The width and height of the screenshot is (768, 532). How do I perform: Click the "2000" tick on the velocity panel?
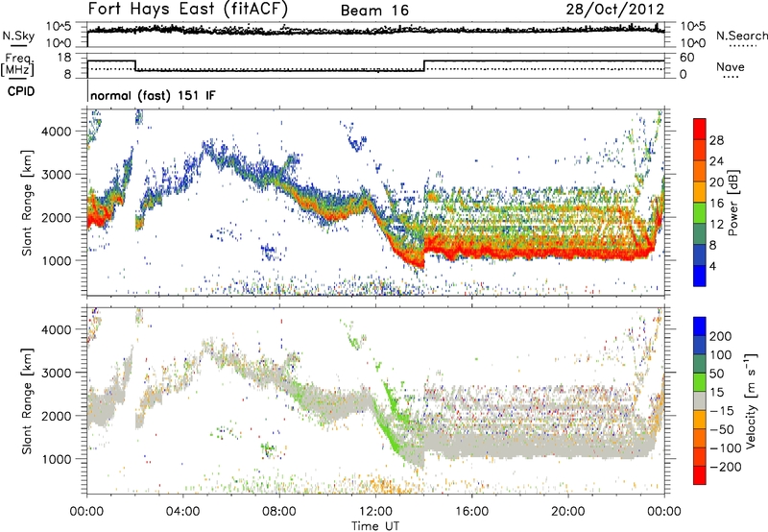tap(56, 416)
